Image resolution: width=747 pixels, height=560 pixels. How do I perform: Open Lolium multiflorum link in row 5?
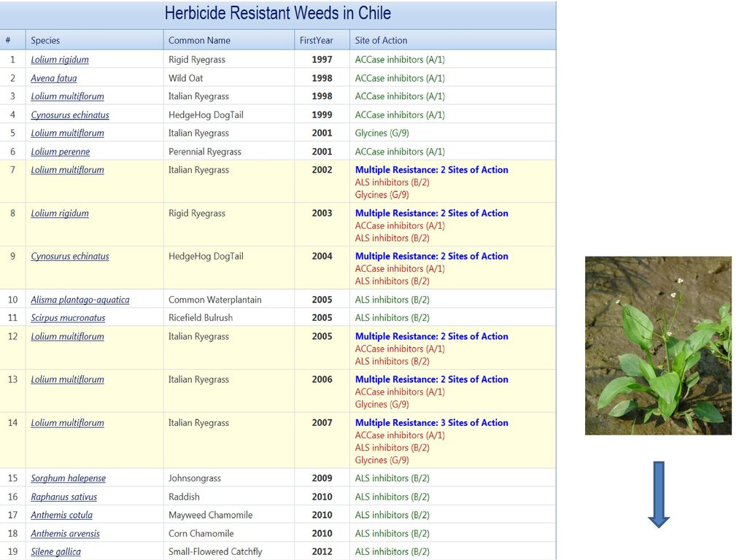click(67, 133)
